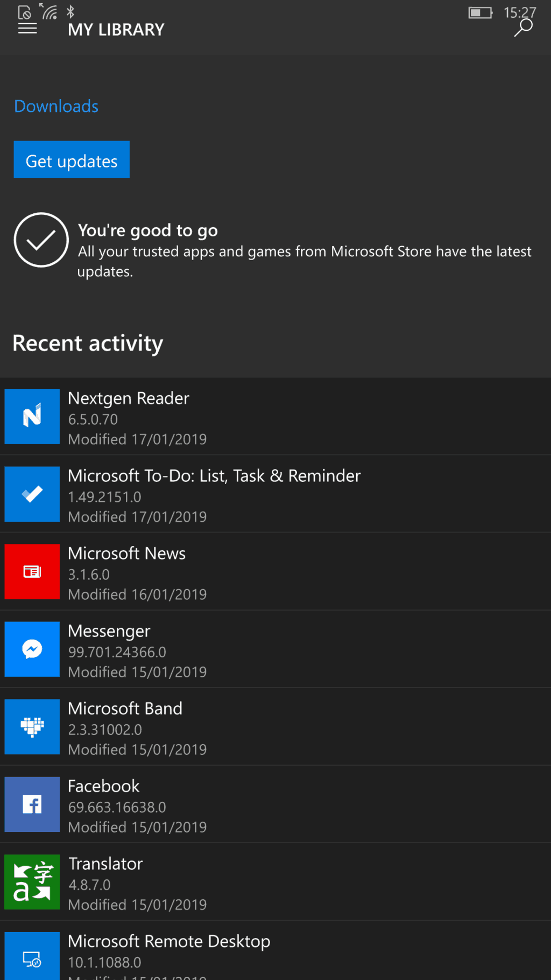
Task: Tap the Facebook app icon
Action: [x=32, y=804]
